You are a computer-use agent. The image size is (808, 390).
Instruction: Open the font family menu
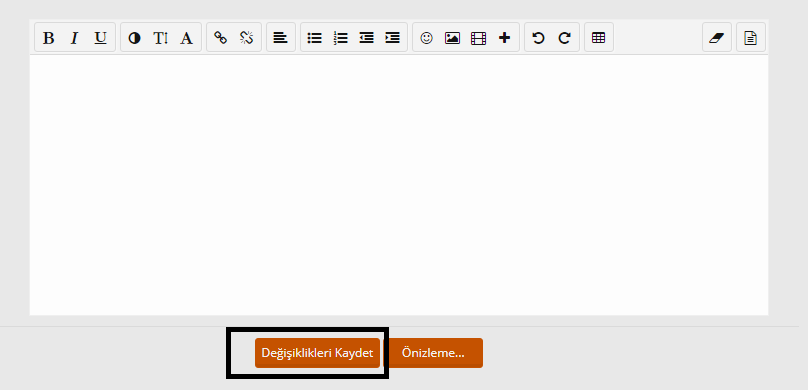tap(187, 38)
